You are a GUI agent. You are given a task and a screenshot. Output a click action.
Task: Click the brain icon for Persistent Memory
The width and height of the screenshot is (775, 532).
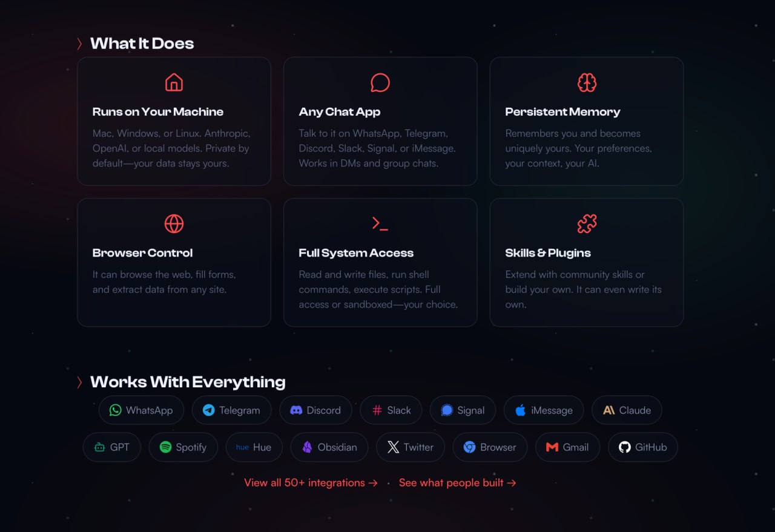pyautogui.click(x=587, y=82)
